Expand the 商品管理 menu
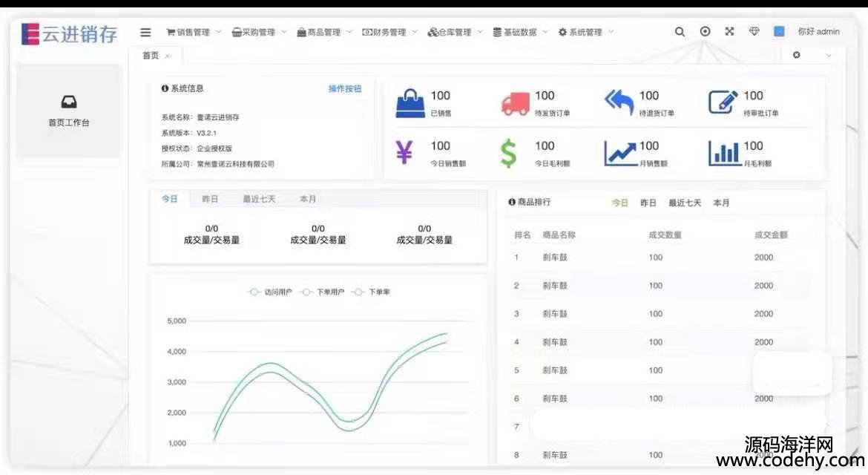The width and height of the screenshot is (868, 475). [x=324, y=32]
